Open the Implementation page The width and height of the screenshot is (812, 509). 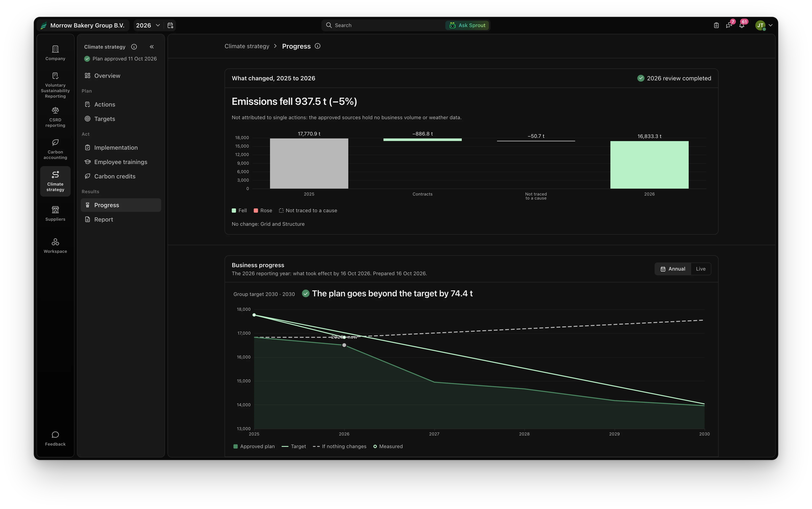(x=121, y=148)
